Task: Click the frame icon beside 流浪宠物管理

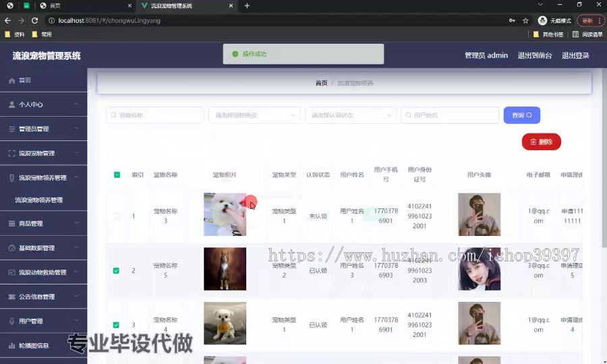Action: click(11, 153)
